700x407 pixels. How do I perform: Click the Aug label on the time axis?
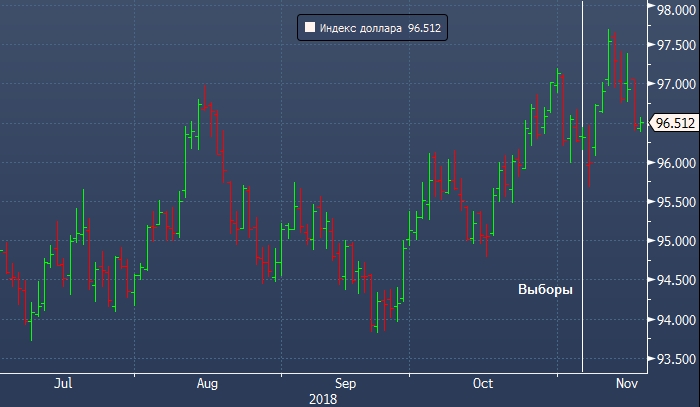coord(207,384)
